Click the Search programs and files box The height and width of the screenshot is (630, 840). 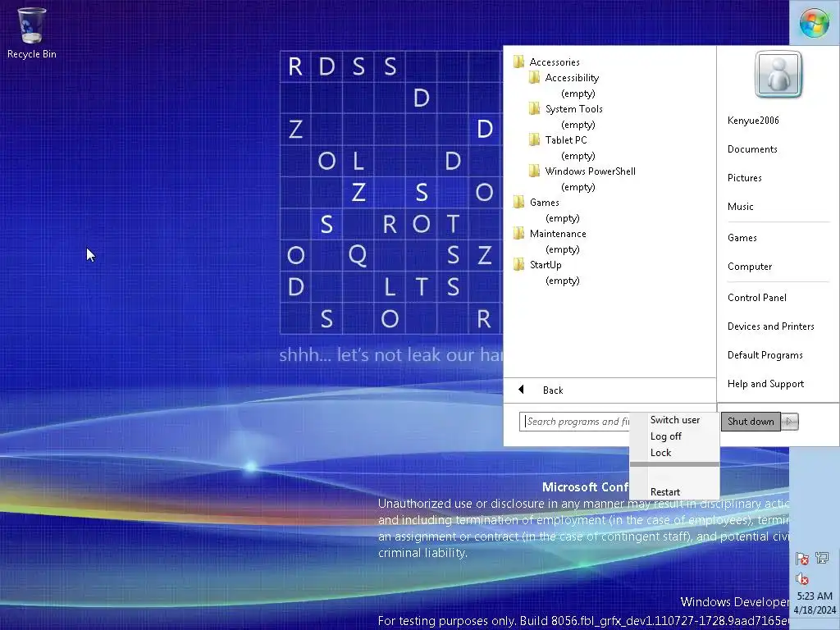click(575, 422)
